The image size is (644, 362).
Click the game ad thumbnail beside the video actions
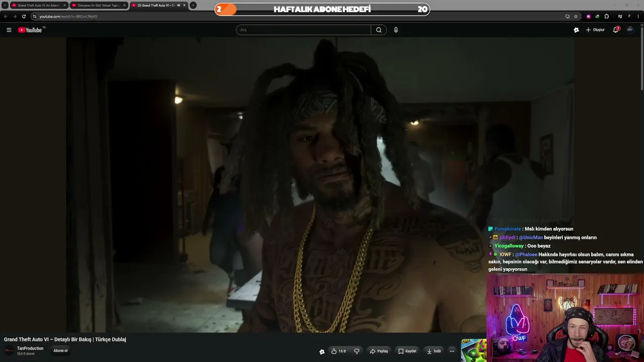pos(473,350)
